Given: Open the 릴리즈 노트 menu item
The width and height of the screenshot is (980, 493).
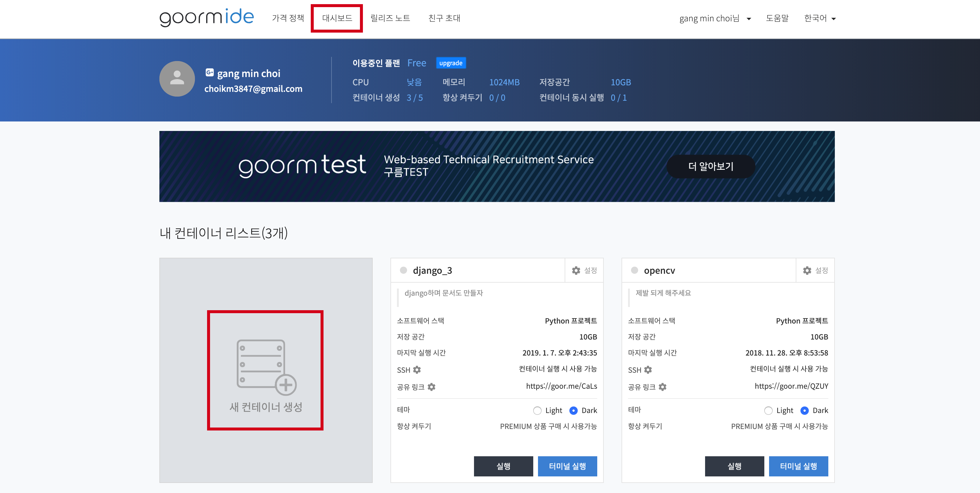Looking at the screenshot, I should 390,18.
